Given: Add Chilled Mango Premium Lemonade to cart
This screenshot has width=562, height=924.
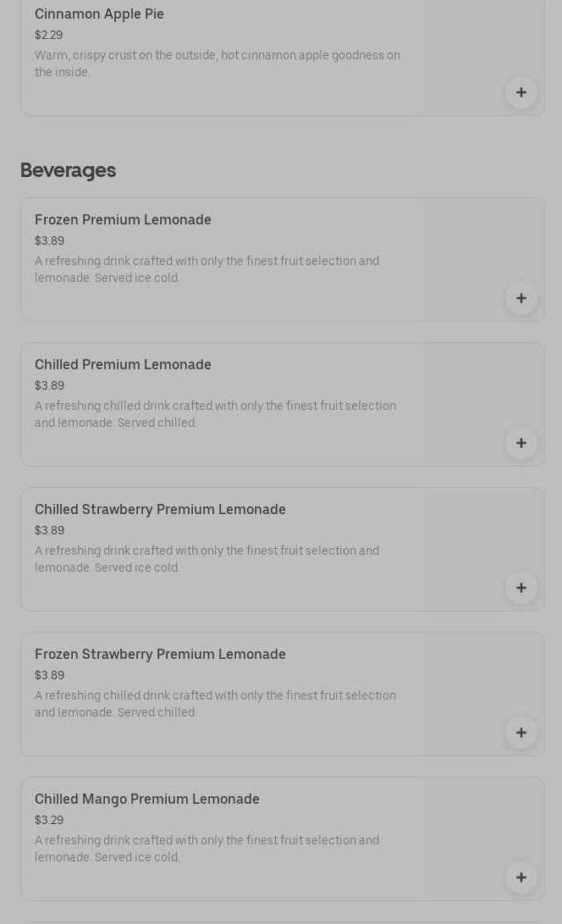Looking at the screenshot, I should pos(521,877).
